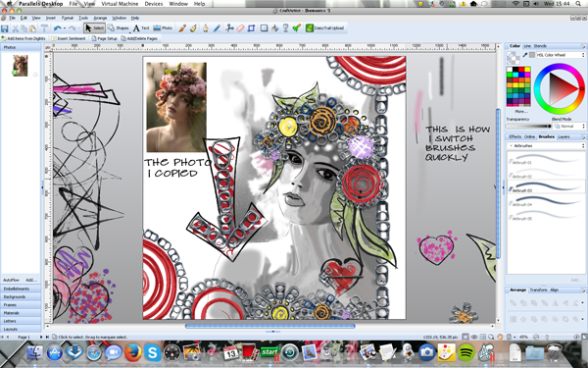Open Firefox from the Dock
The image size is (588, 368).
[133, 352]
